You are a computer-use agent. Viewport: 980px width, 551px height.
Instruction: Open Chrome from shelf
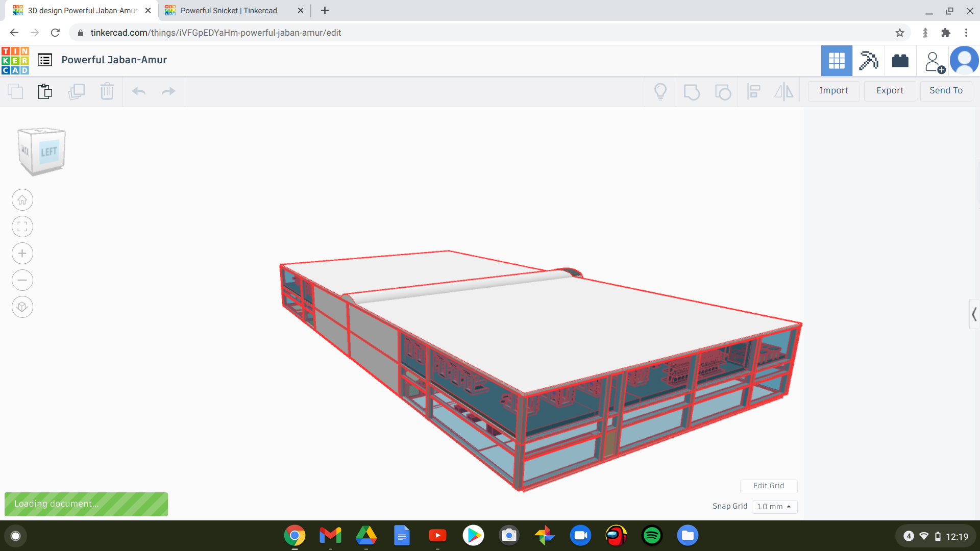click(295, 536)
